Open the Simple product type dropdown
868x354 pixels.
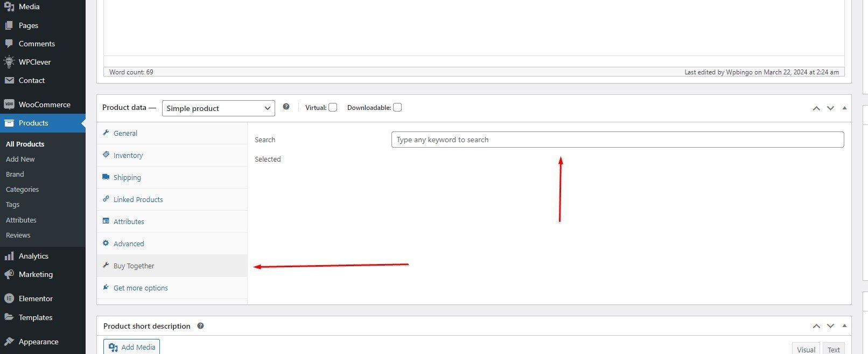pyautogui.click(x=218, y=108)
